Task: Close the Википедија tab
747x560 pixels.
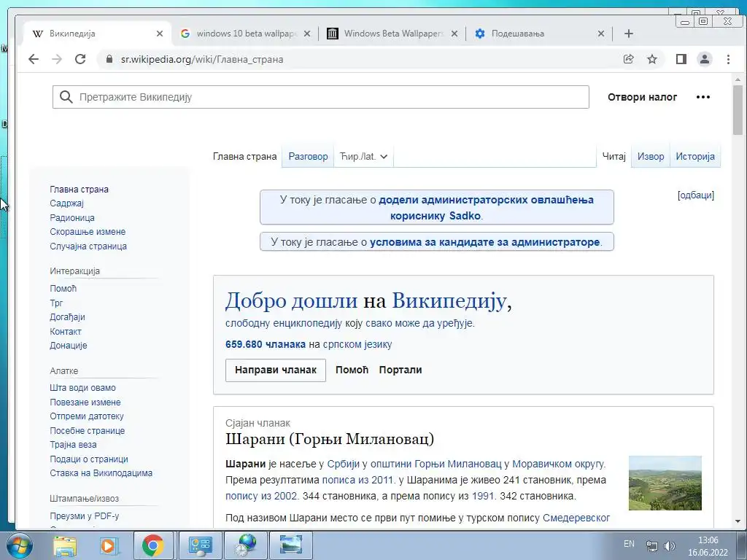Action: 160,34
